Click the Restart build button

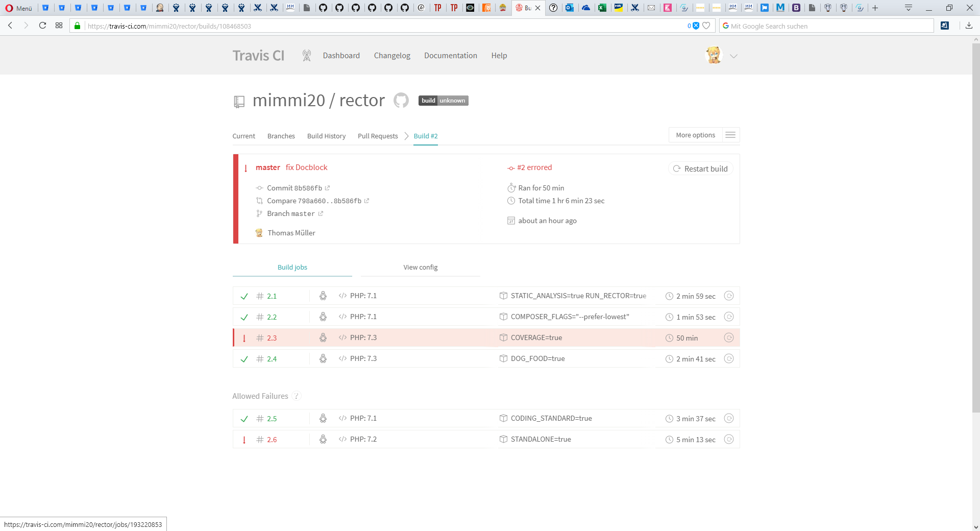[701, 168]
